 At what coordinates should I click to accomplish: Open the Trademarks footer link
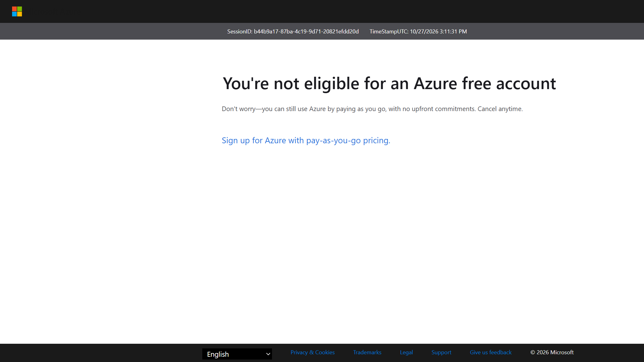coord(367,352)
